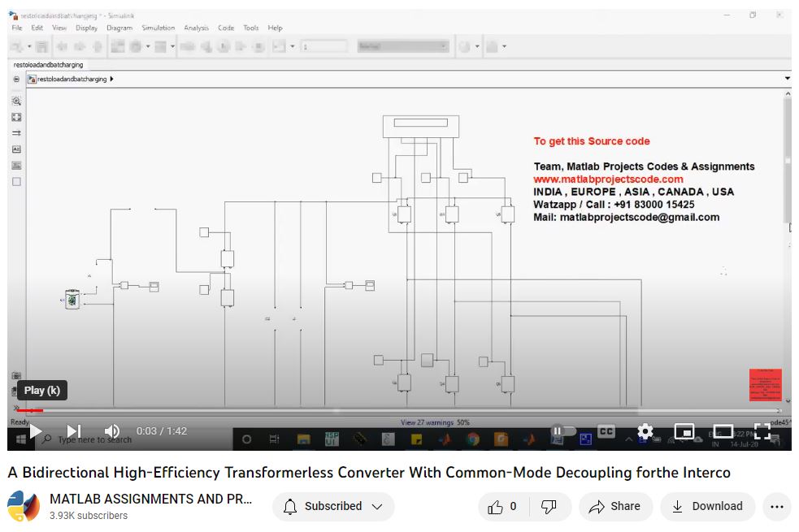This screenshot has height=532, width=799.
Task: Enable theater mode view
Action: click(x=723, y=430)
